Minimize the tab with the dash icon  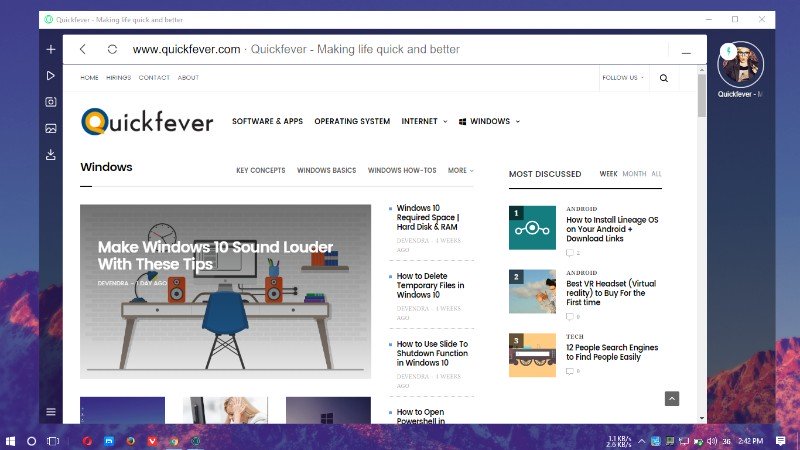(x=686, y=53)
